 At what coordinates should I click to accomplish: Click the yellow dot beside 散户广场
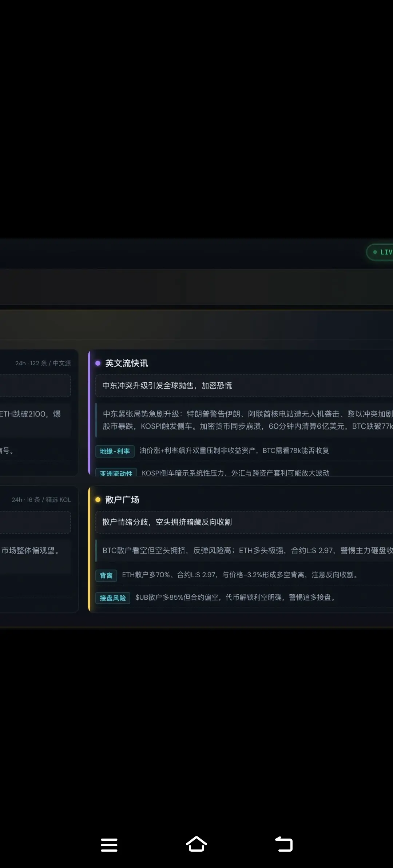(x=98, y=499)
